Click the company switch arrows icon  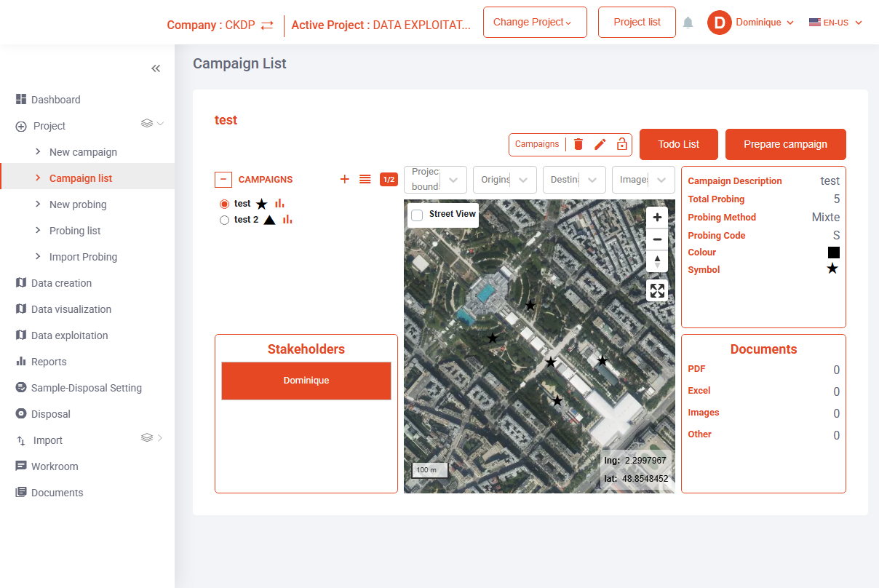coord(267,25)
